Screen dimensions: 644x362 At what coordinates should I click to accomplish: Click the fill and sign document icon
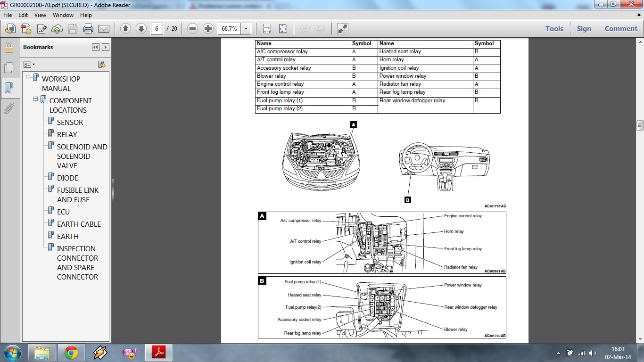[x=41, y=29]
